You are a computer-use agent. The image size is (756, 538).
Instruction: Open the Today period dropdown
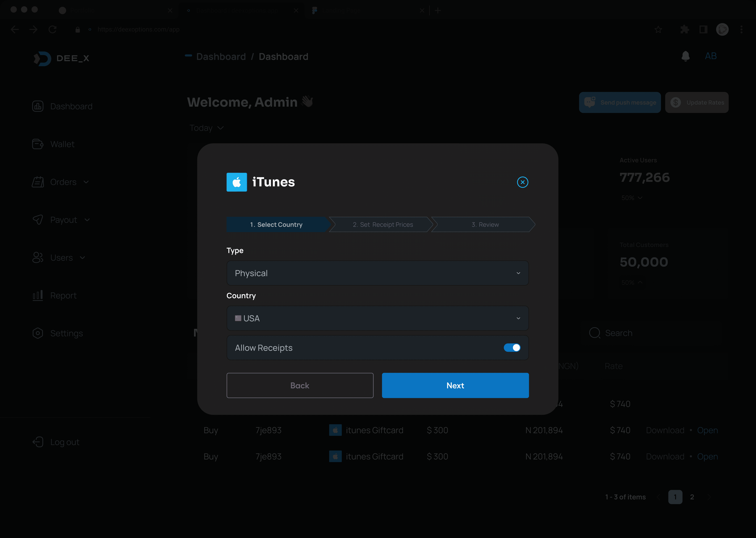pyautogui.click(x=207, y=128)
